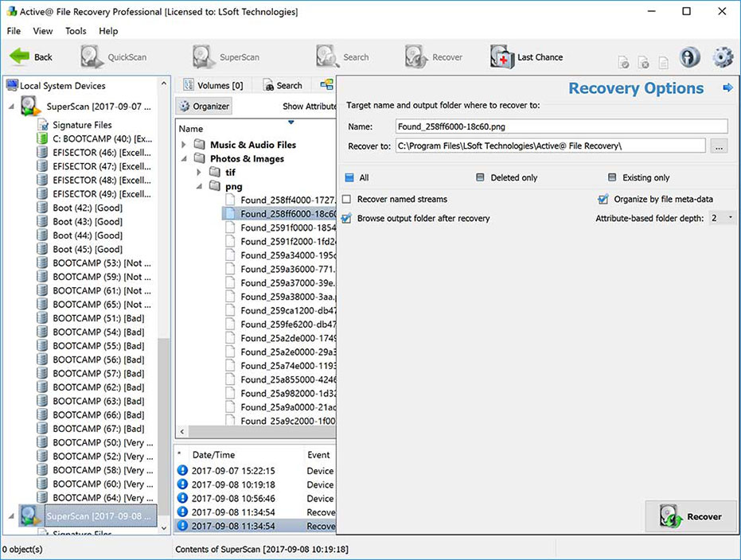Expand the tif file type folder

pos(199,172)
